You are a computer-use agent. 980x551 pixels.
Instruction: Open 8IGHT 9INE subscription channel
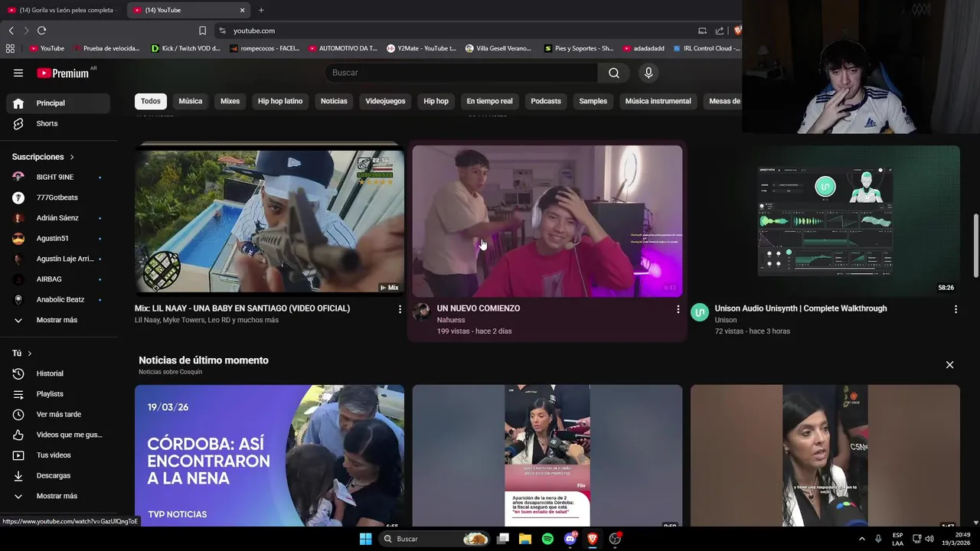tap(58, 177)
